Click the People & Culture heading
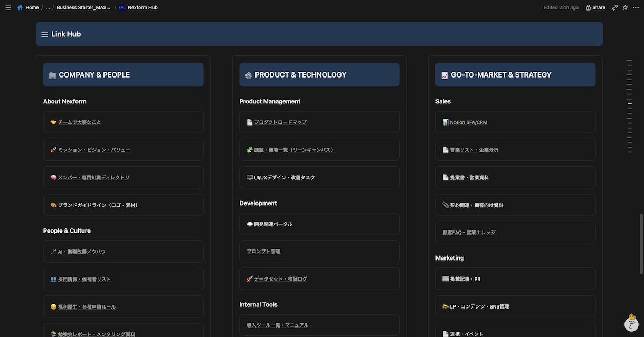 click(67, 231)
